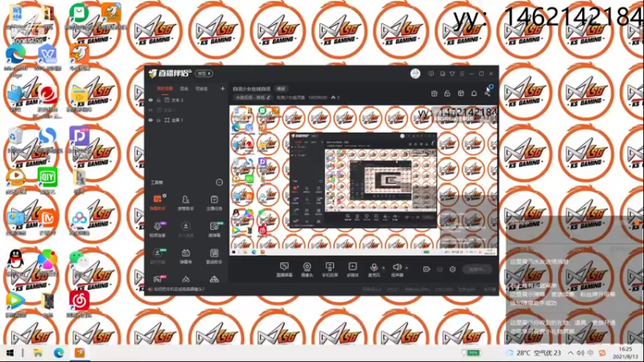Click the user avatar in title bar
This screenshot has height=362, width=644.
tap(415, 74)
